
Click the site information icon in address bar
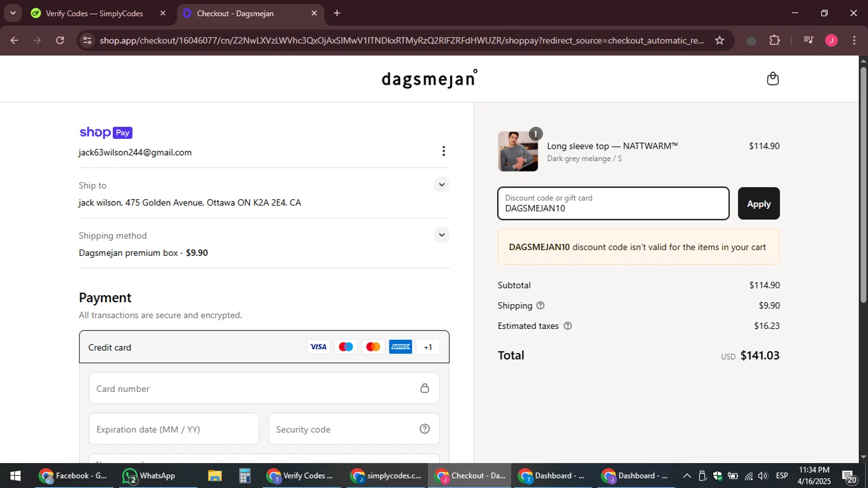(x=87, y=41)
